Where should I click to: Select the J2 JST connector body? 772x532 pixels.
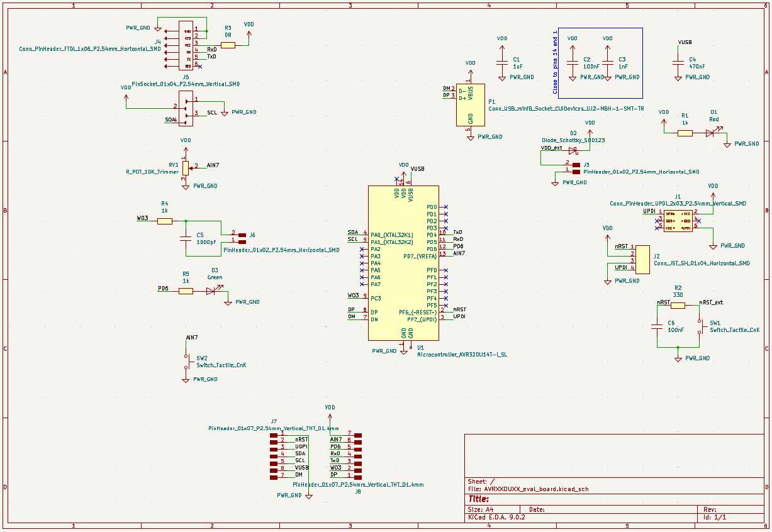643,258
